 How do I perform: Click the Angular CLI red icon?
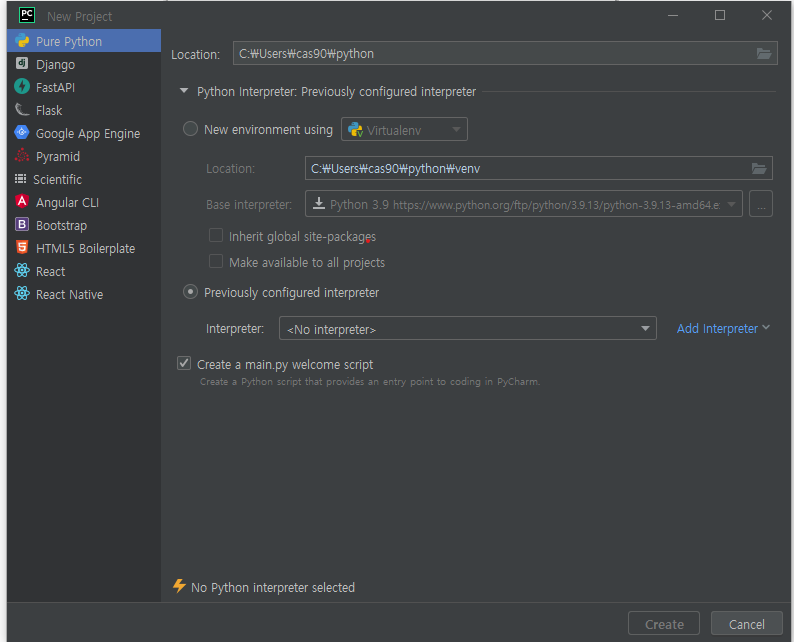point(22,202)
